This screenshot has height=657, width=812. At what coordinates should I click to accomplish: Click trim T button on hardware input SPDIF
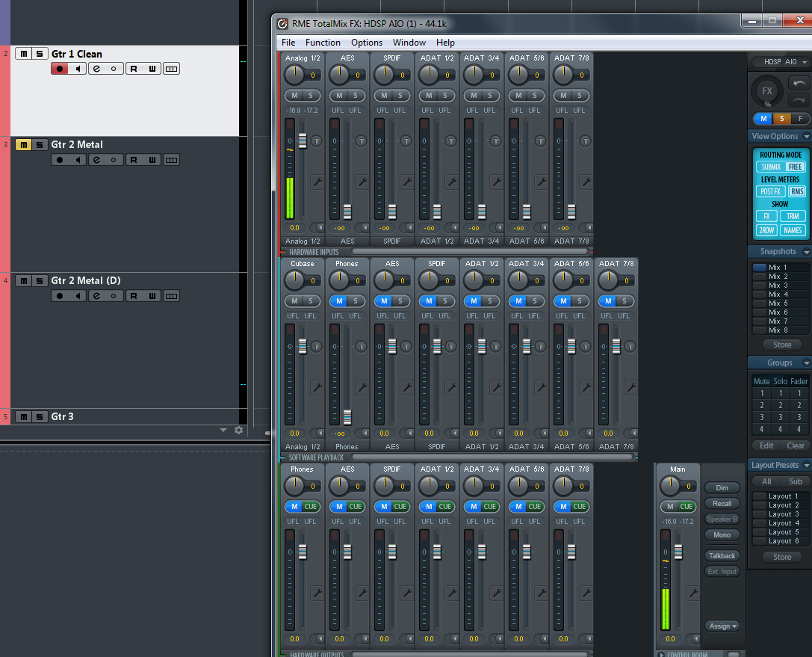(406, 141)
